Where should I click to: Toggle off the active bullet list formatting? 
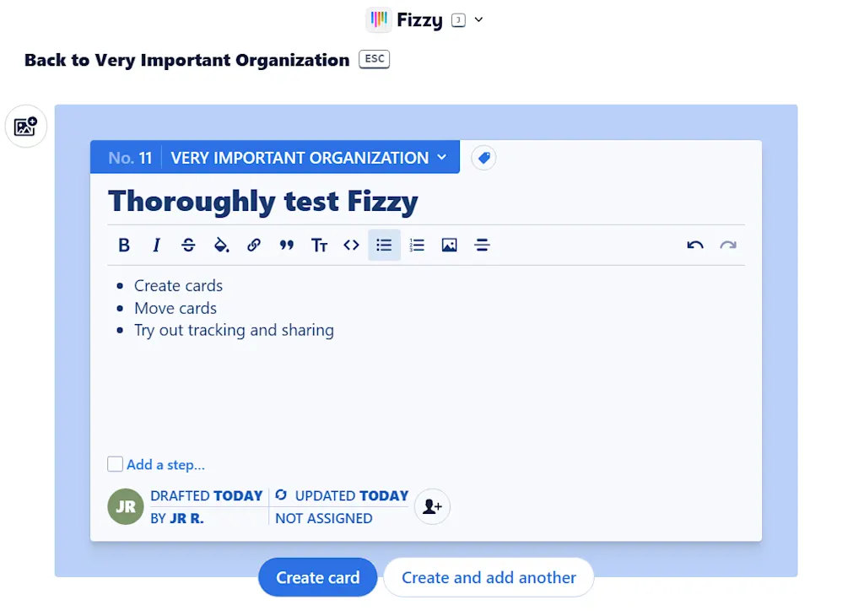click(x=384, y=245)
